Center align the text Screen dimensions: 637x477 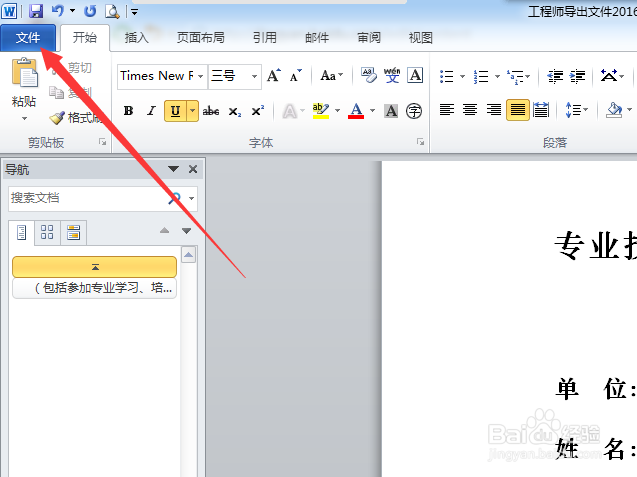tap(470, 110)
